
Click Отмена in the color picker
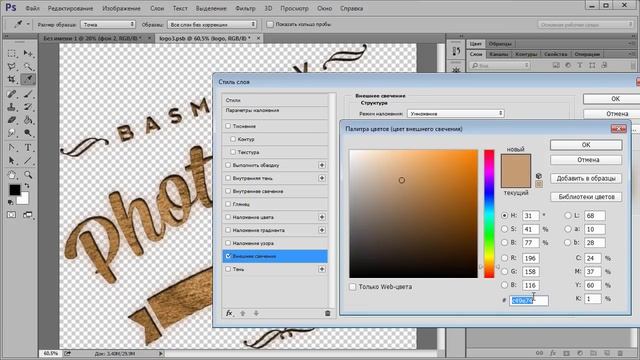[586, 160]
